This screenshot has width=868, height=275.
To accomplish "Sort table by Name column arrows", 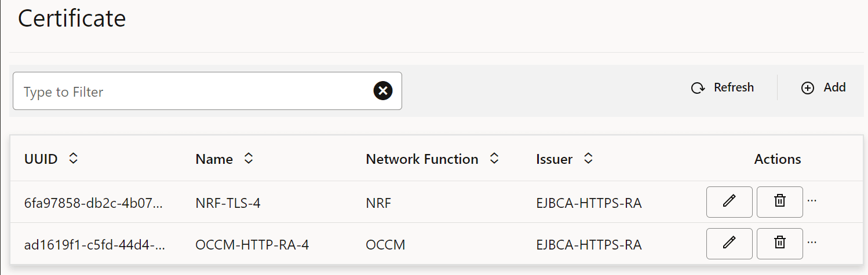I will point(248,159).
